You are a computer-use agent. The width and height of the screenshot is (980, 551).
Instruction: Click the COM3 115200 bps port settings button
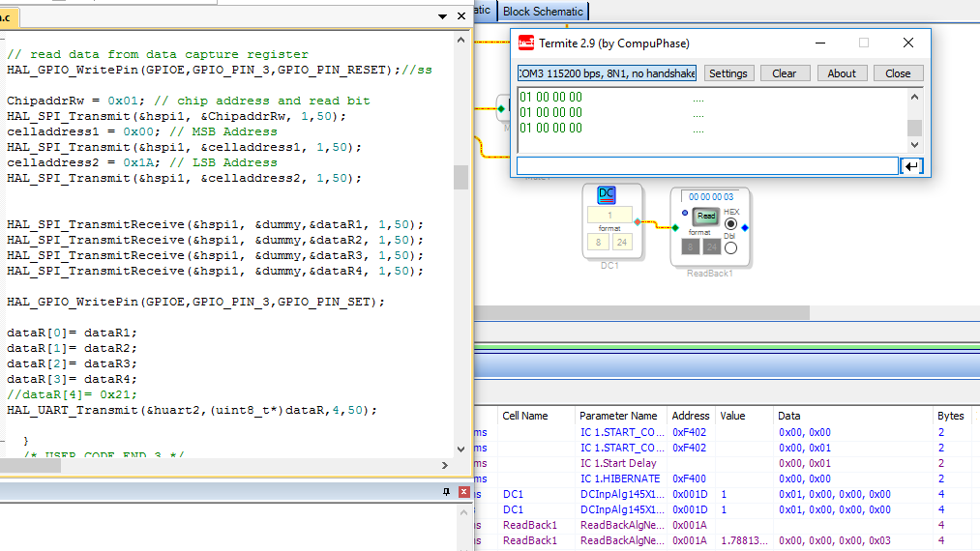pyautogui.click(x=607, y=73)
